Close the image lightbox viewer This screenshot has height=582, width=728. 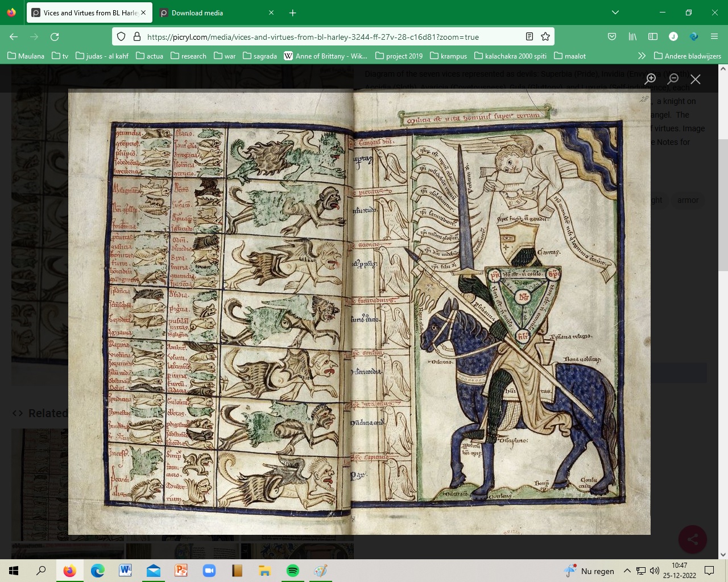(x=695, y=79)
